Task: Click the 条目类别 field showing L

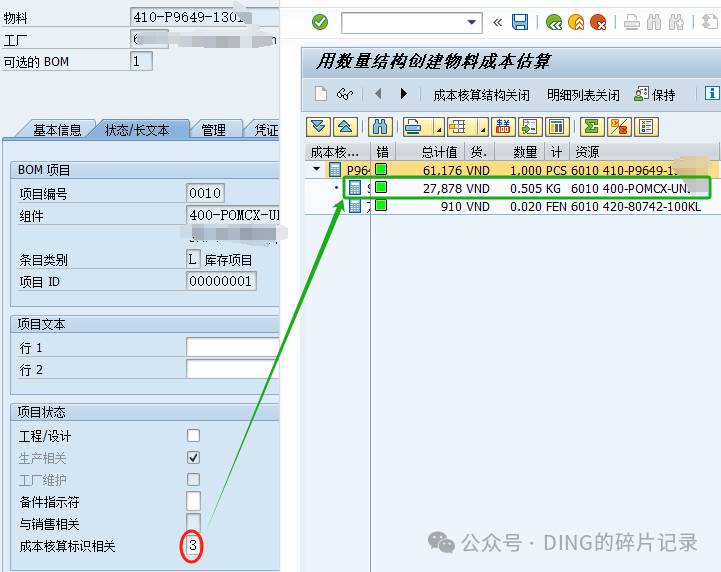Action: 193,259
